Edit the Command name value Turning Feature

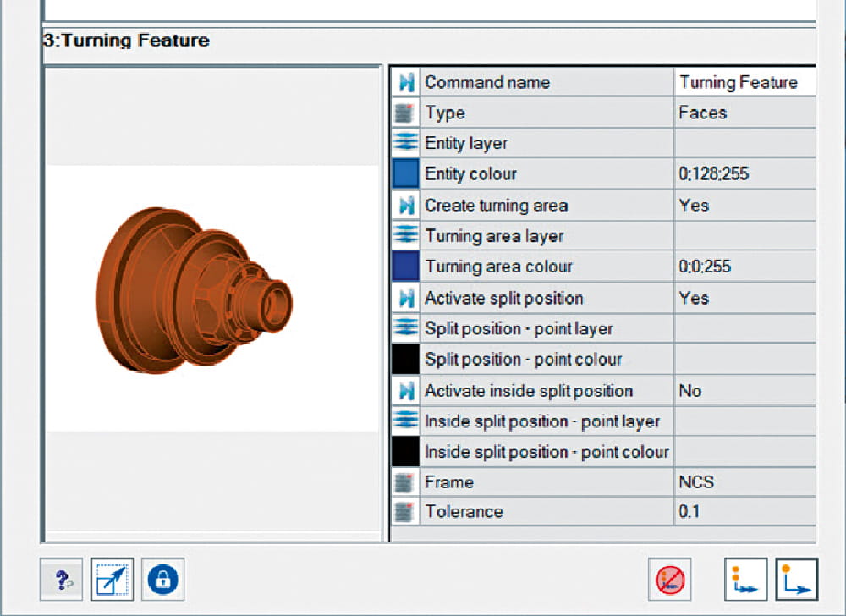pos(745,83)
